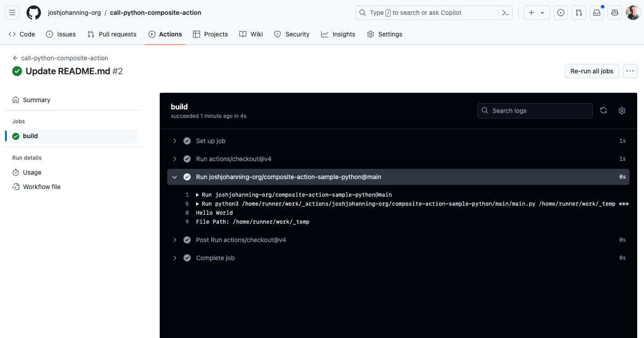Open the joshjohanning-org organization link
644x338 pixels.
pos(74,12)
